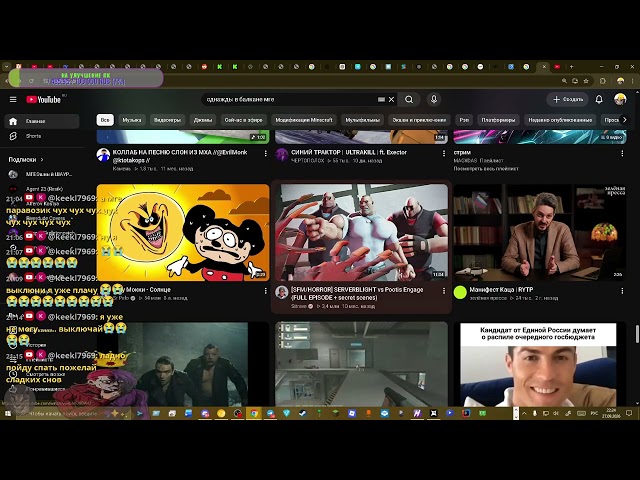The image size is (640, 480).
Task: Open options for КОЛЛАБ НА ПЕСНЮ СЛОН video
Action: pos(266,153)
